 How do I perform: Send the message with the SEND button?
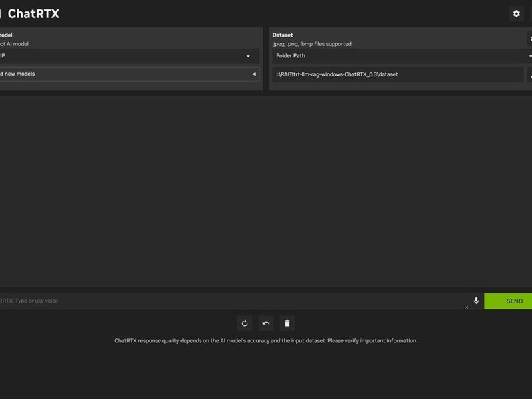tap(508, 301)
